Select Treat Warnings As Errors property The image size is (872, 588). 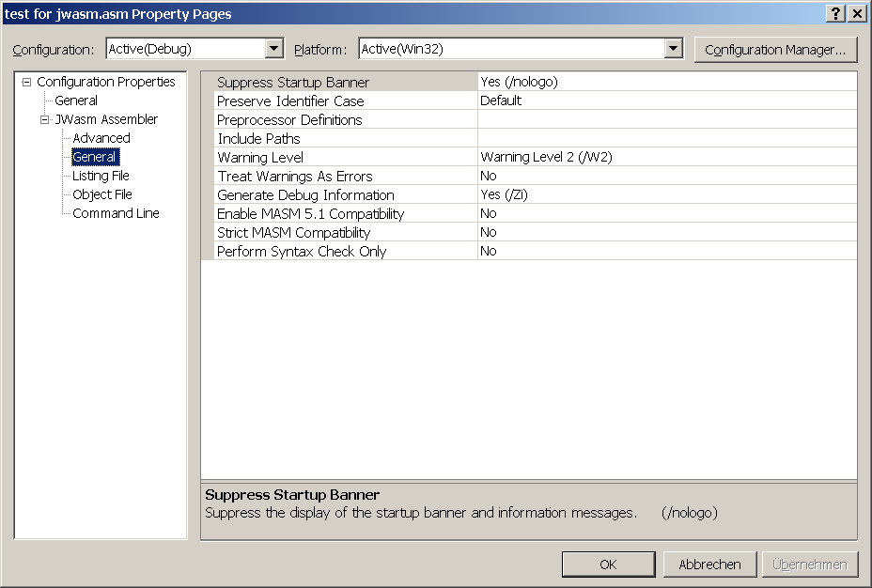[347, 177]
